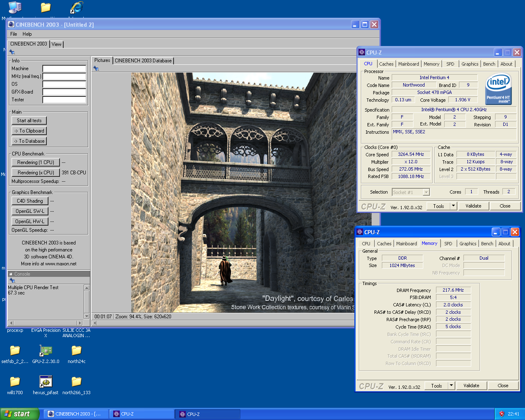525x420 pixels.
Task: Open About tab in upper CPU-Z
Action: point(507,64)
